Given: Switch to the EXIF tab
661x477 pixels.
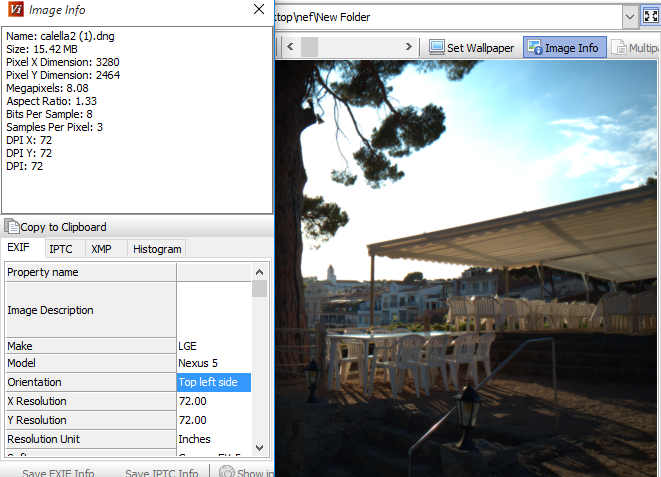Looking at the screenshot, I should pos(19,248).
